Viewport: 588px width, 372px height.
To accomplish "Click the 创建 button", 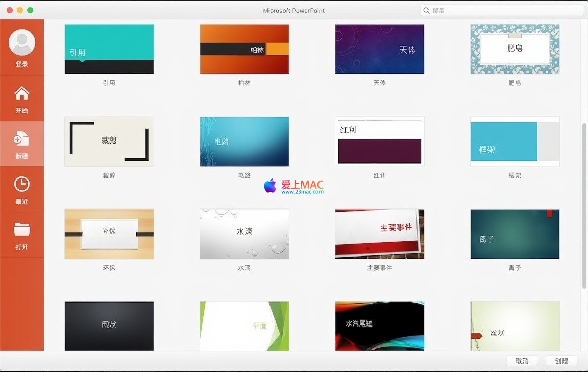I will click(x=561, y=361).
